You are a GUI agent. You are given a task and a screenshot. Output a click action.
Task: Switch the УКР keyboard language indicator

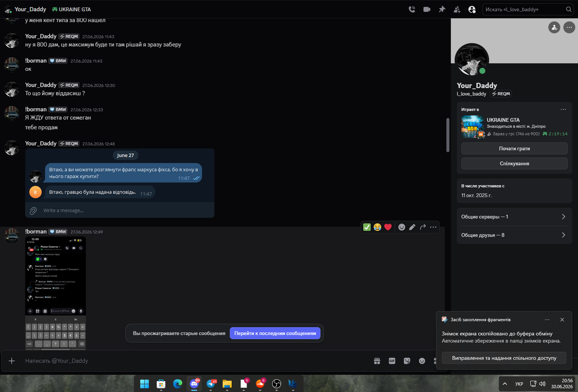tap(519, 384)
